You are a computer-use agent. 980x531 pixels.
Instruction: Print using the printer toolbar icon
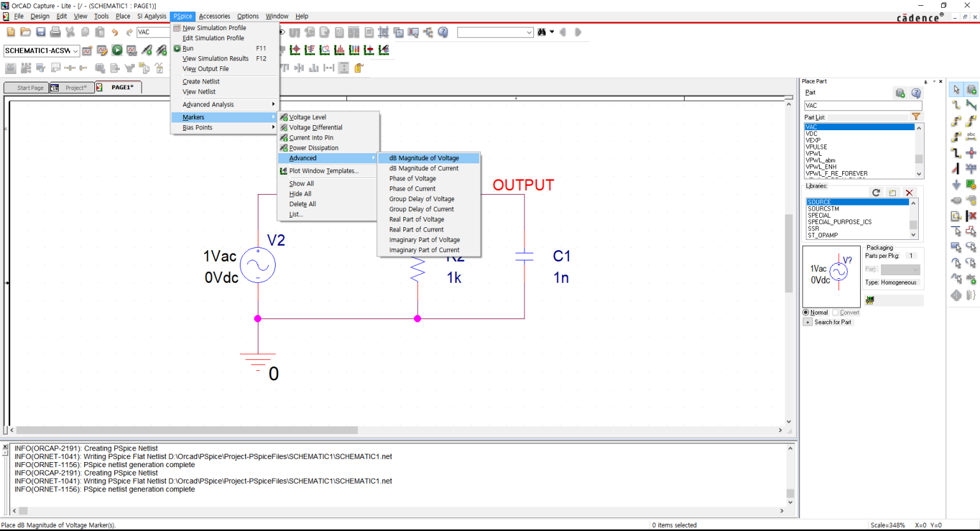pos(56,32)
